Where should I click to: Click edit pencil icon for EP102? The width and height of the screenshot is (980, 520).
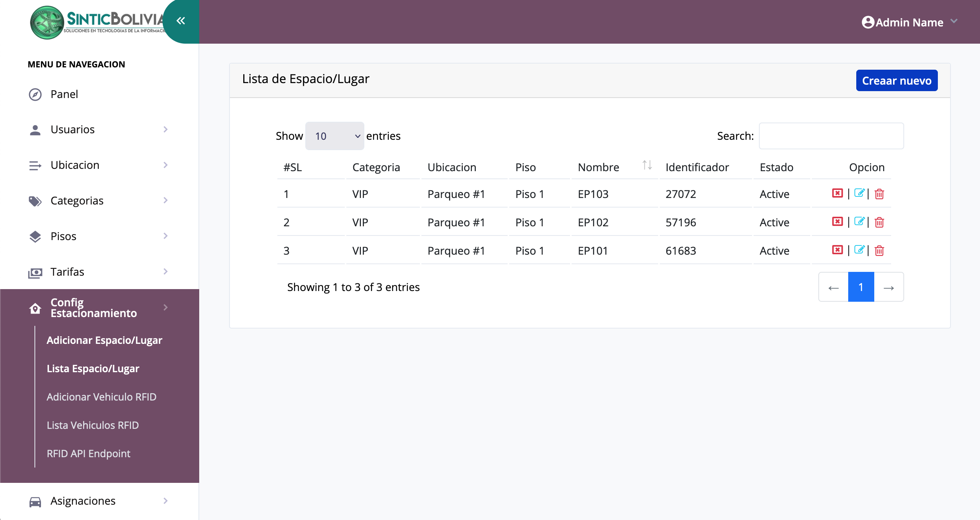[x=859, y=222]
